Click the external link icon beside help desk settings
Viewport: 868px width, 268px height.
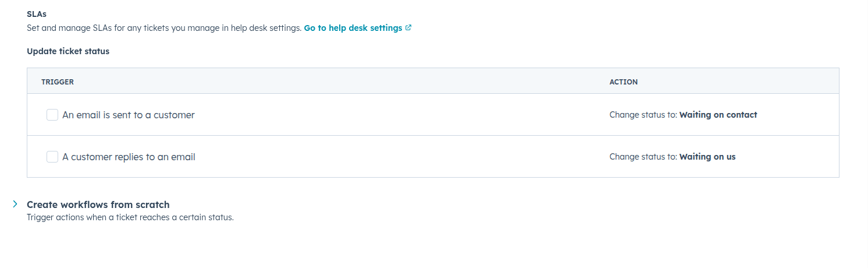coord(408,28)
